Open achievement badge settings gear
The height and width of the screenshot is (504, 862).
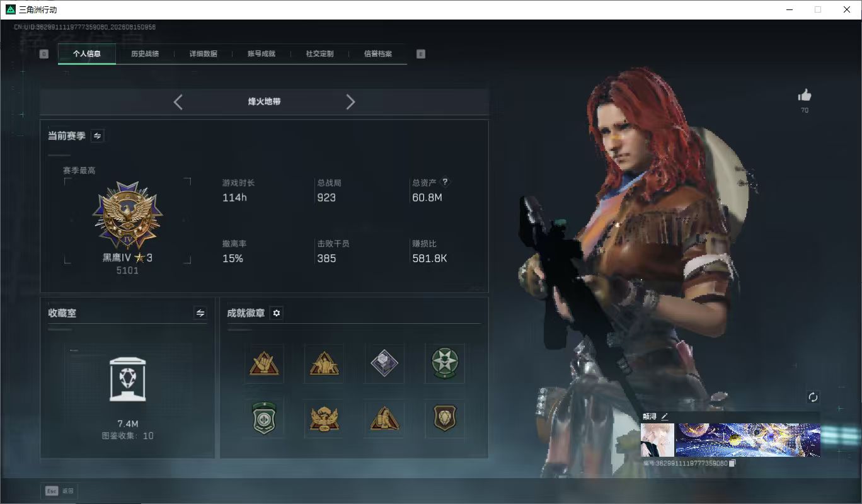(276, 313)
